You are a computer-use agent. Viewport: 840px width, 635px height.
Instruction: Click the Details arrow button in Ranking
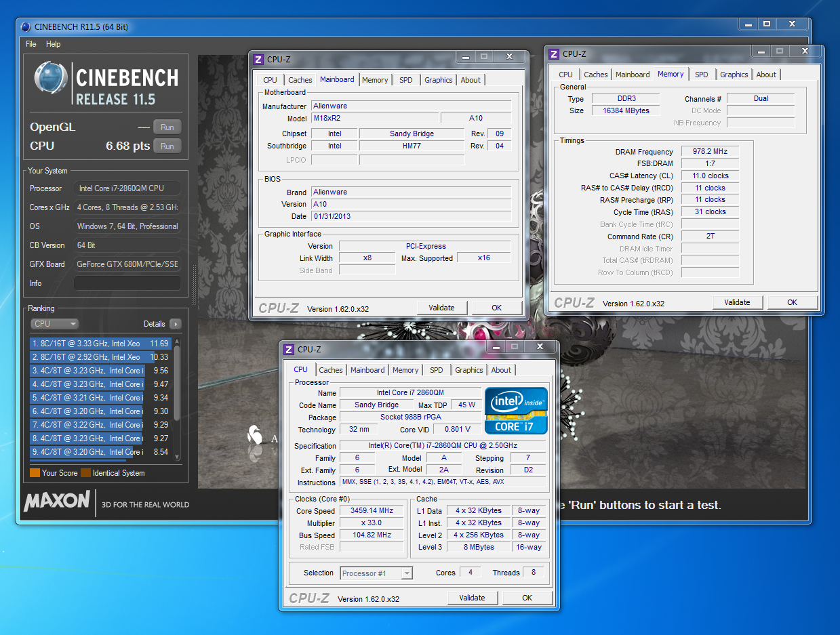click(175, 324)
